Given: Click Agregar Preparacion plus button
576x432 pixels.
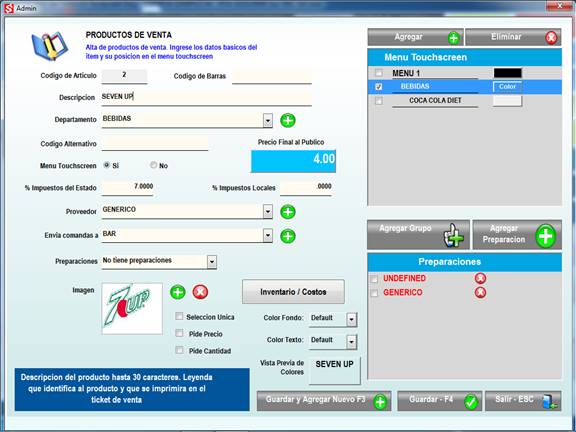Looking at the screenshot, I should [517, 235].
